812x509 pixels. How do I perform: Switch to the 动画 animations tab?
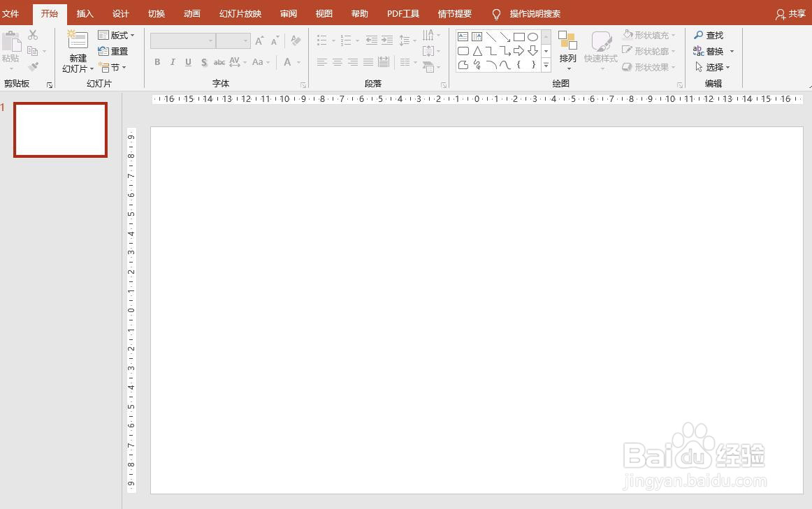tap(191, 13)
